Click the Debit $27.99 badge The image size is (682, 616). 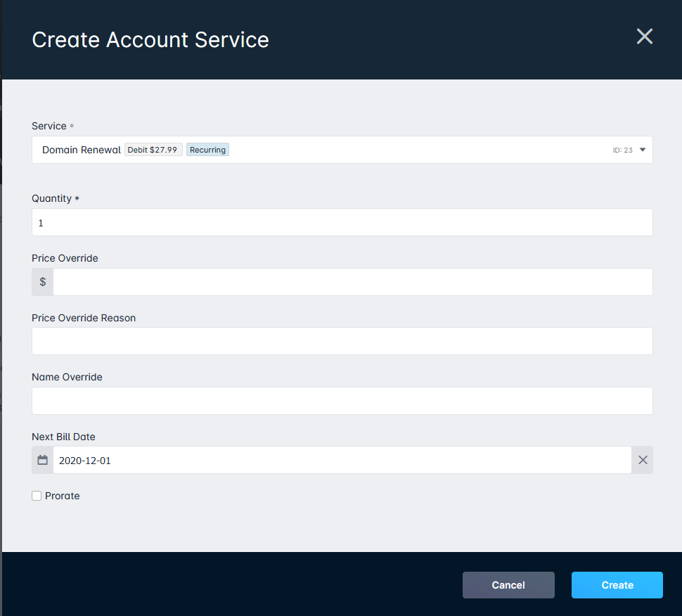(153, 150)
